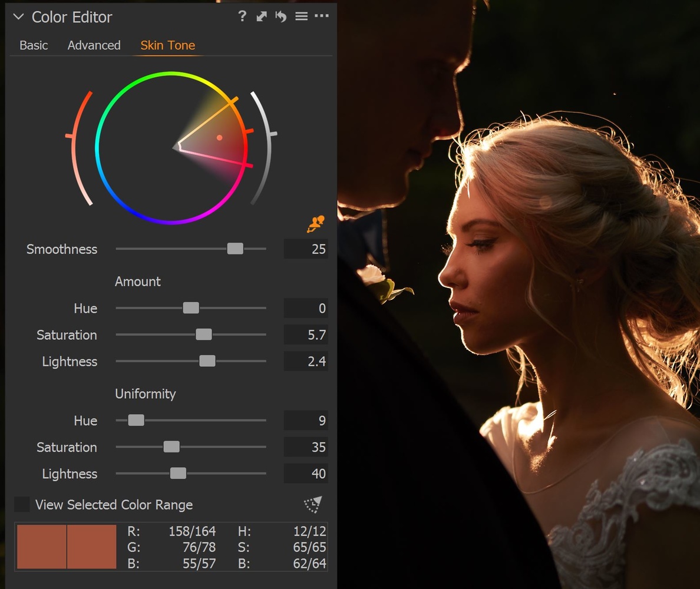Click the Color Editor panel title
Screen dimensions: 700x589
point(72,17)
